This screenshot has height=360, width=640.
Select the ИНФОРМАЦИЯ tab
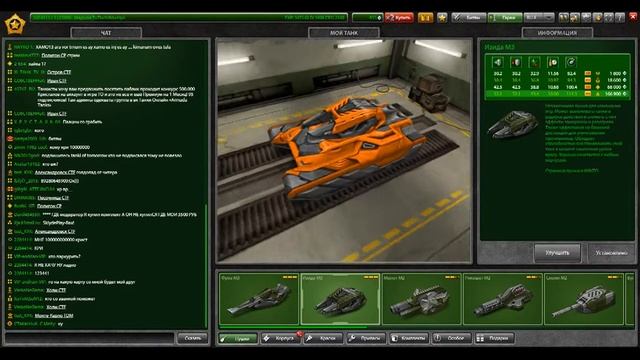pyautogui.click(x=557, y=33)
